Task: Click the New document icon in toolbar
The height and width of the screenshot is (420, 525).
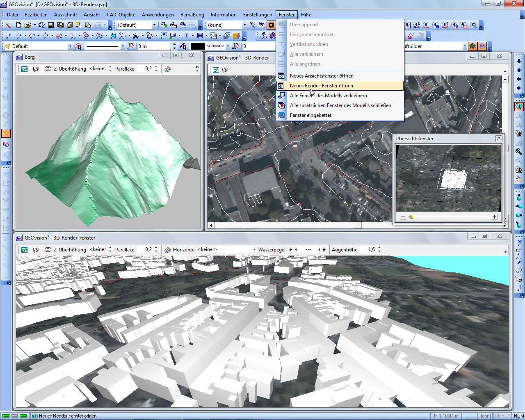Action: tap(18, 25)
